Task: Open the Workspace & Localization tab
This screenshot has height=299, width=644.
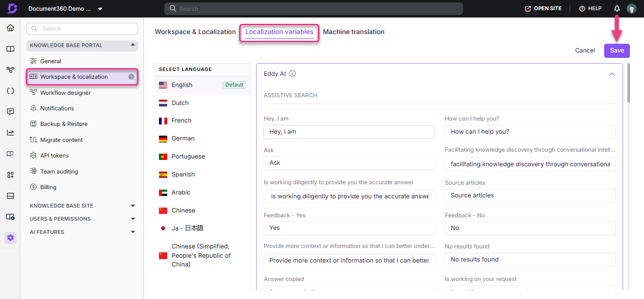Action: 195,32
